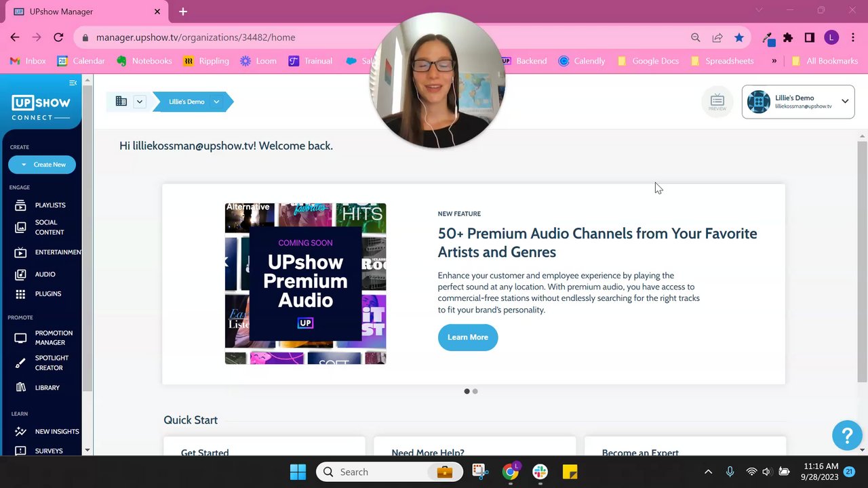The image size is (868, 488).
Task: Open Lillie's Demo account menu
Action: pos(798,102)
